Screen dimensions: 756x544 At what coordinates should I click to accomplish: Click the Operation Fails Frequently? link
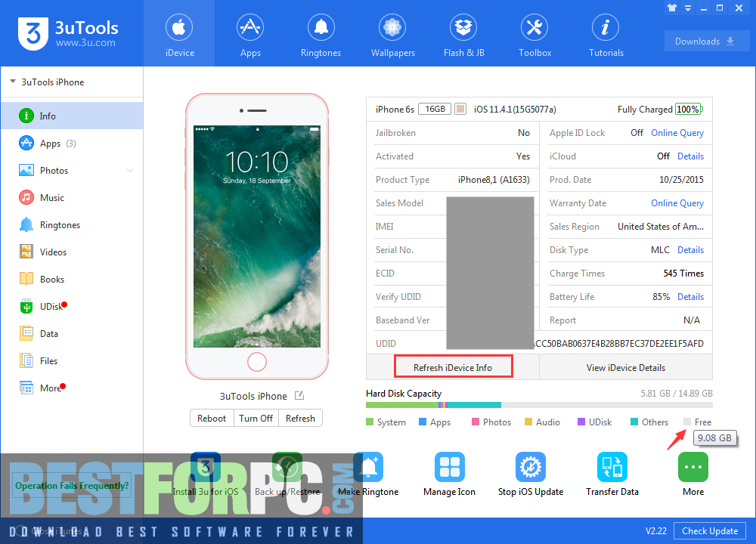coord(72,486)
